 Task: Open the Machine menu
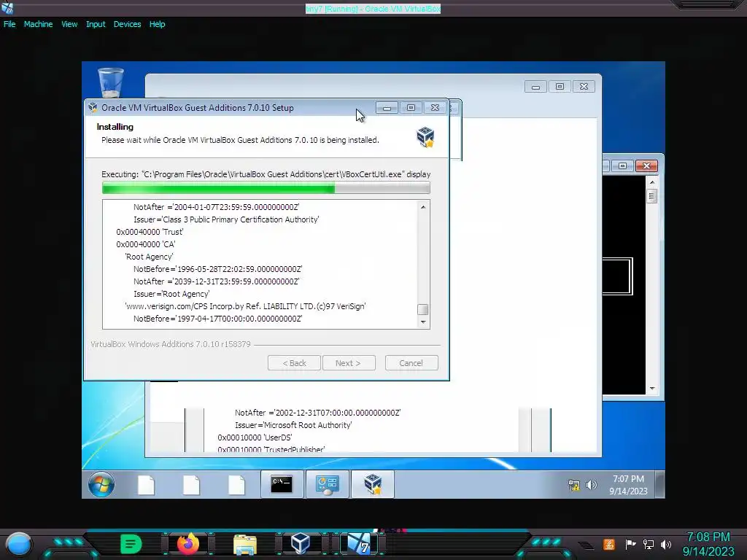point(38,24)
